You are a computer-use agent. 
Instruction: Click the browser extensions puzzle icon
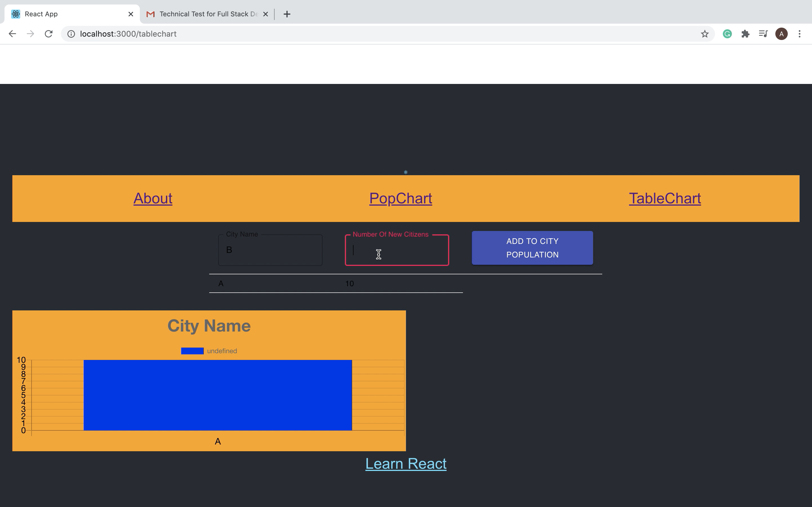(745, 34)
